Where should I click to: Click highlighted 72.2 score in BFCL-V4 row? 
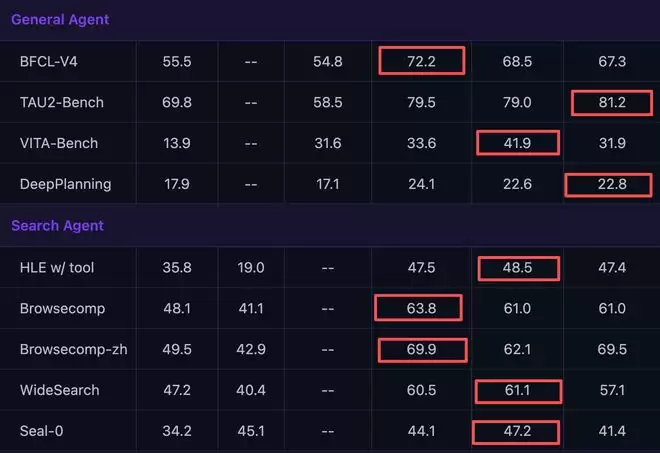click(x=422, y=62)
